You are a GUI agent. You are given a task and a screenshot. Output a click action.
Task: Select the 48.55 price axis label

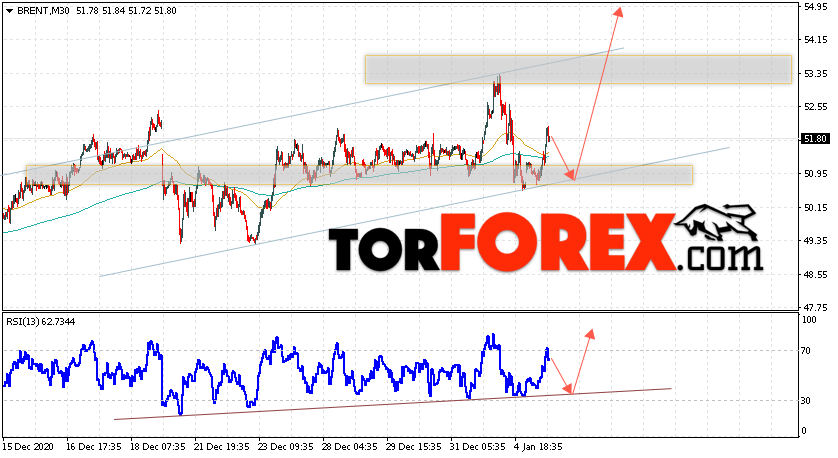click(x=815, y=275)
